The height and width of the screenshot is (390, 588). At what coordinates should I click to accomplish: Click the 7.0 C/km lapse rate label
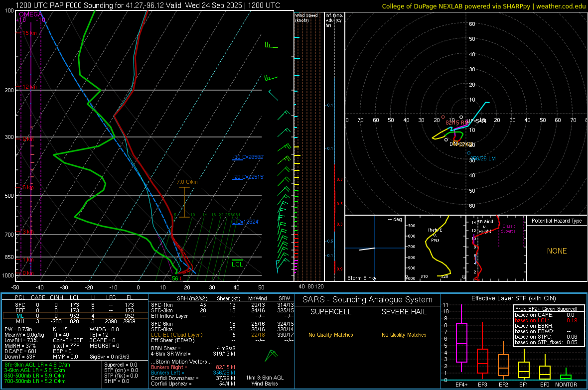click(x=187, y=182)
